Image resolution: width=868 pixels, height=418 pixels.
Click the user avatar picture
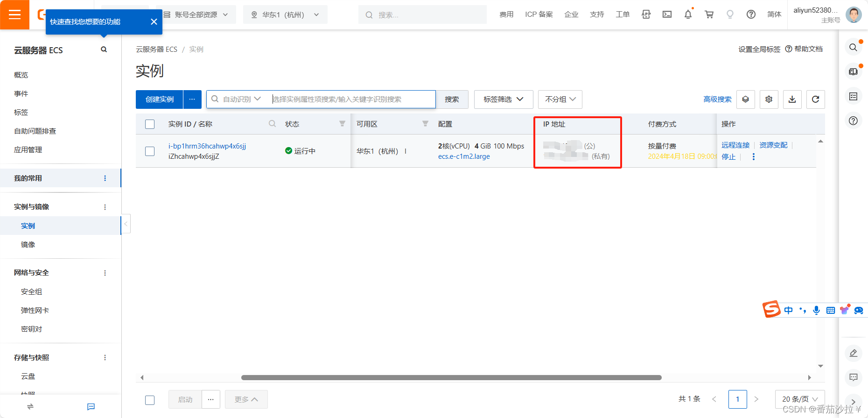point(854,14)
